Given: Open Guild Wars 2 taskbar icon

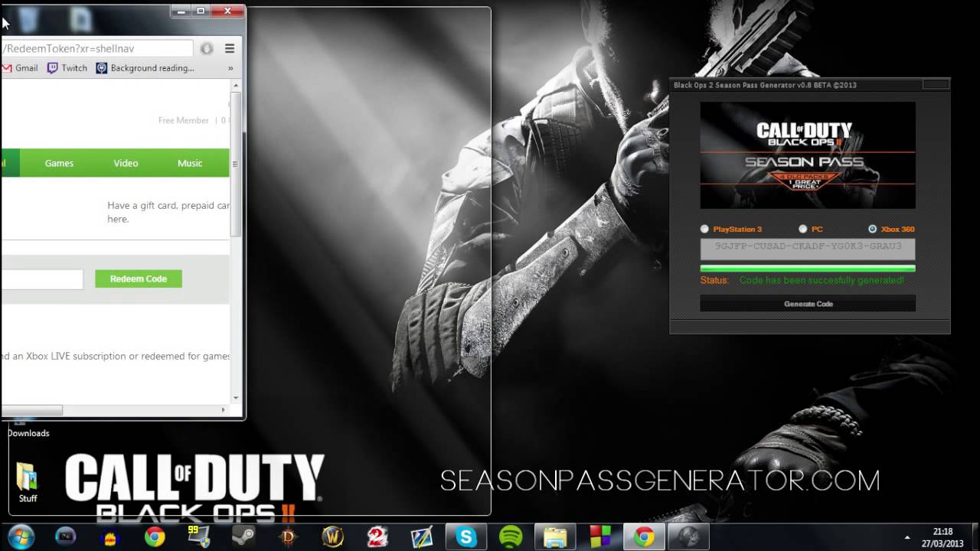Looking at the screenshot, I should [x=377, y=537].
